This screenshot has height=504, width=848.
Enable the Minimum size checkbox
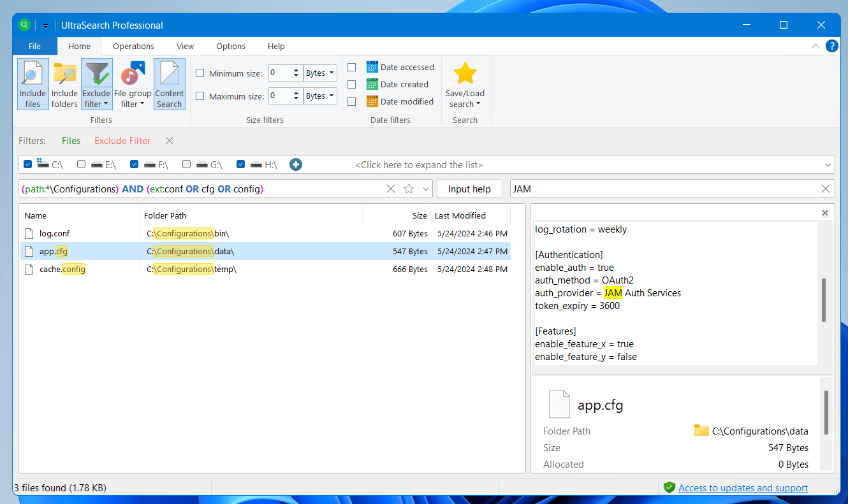(x=200, y=73)
